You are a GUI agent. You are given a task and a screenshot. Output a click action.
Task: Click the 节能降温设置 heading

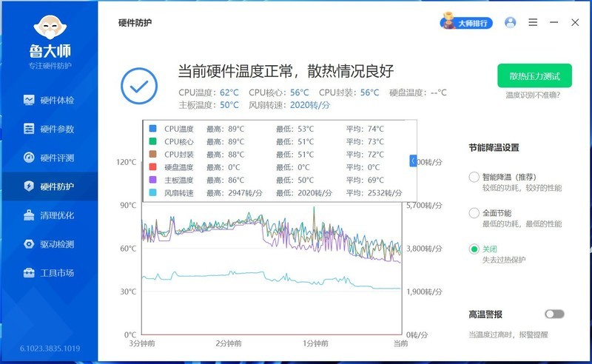(494, 148)
